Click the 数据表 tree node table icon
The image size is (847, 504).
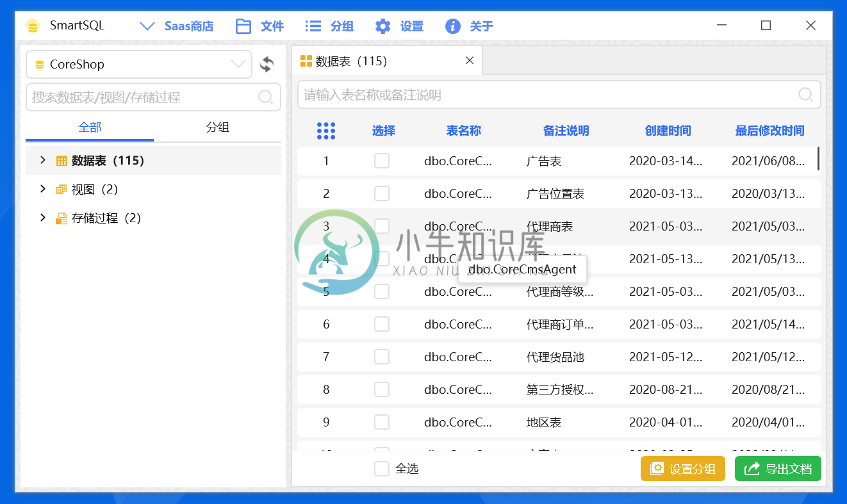pos(62,161)
